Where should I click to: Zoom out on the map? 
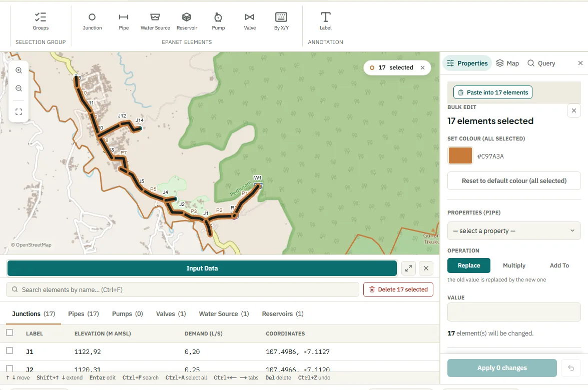[x=19, y=88]
